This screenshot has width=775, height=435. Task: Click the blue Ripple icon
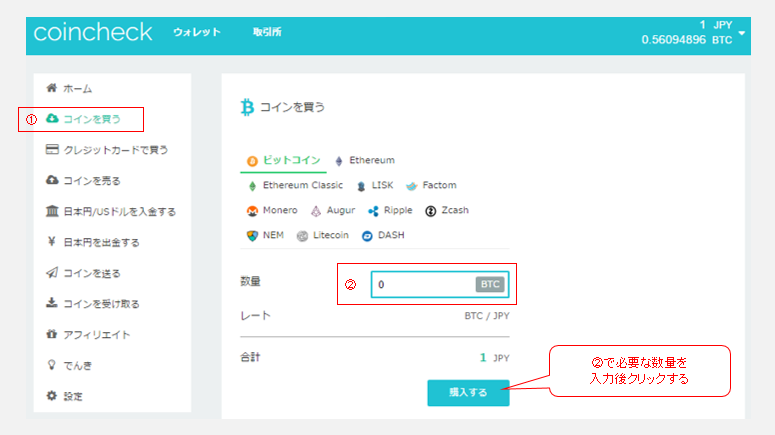point(373,211)
